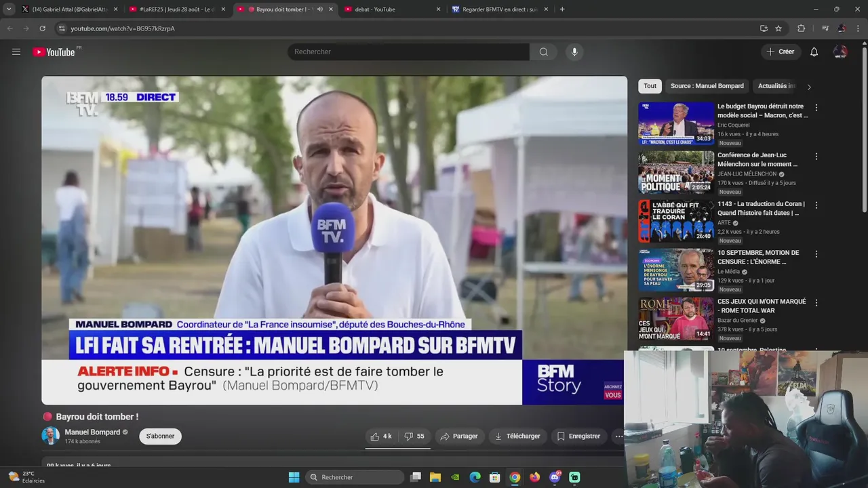Screen dimensions: 868x488
Task: Open Manuel Bompard channel avatar
Action: [50, 436]
